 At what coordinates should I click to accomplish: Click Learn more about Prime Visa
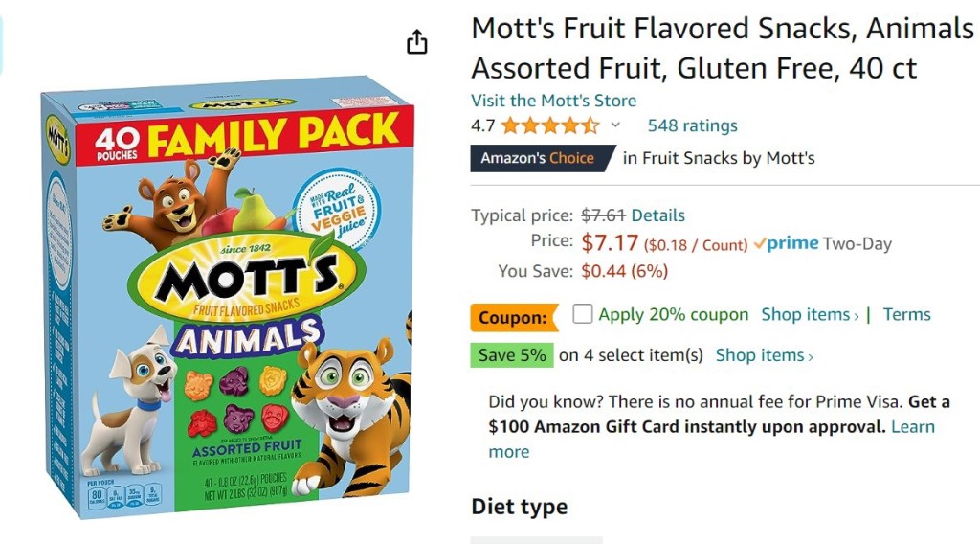(x=912, y=427)
